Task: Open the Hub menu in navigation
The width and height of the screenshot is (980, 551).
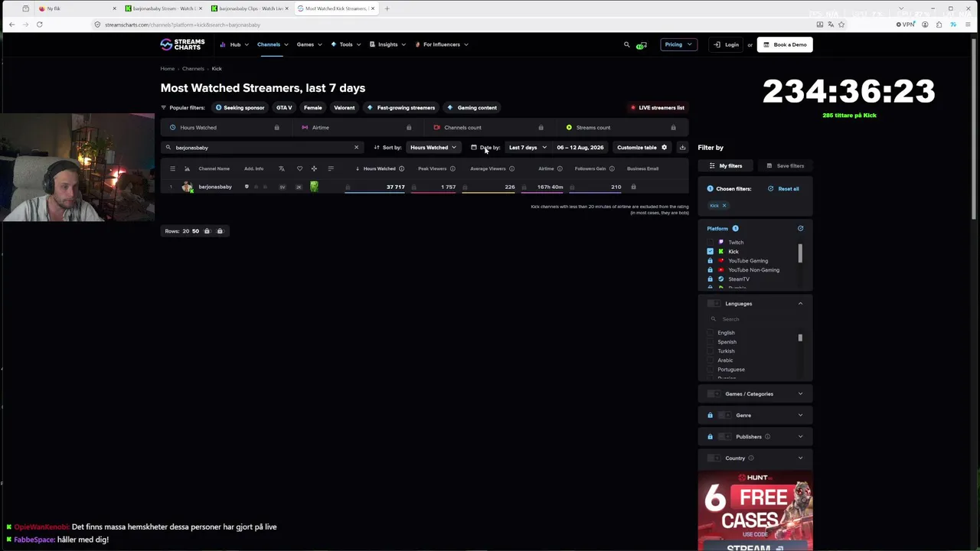Action: [234, 44]
